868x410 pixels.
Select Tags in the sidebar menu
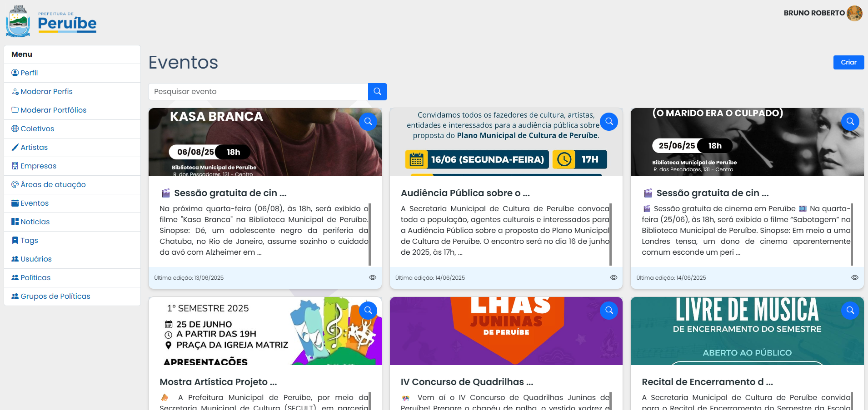coord(72,241)
